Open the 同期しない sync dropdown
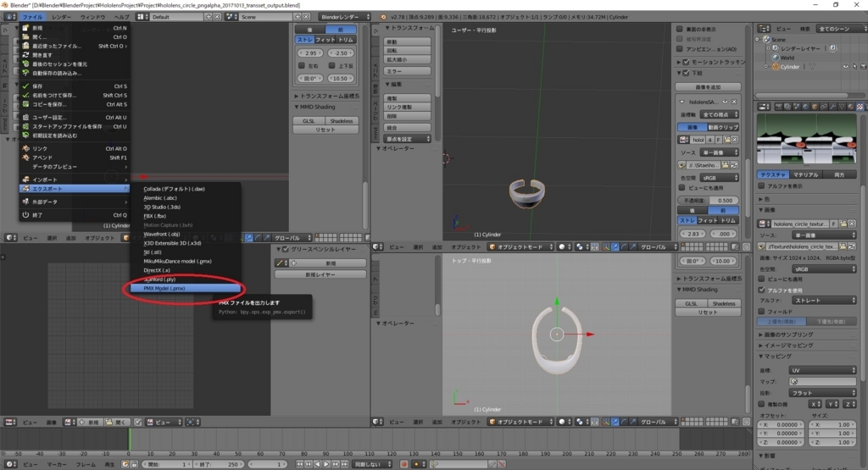This screenshot has height=470, width=868. pos(373,464)
